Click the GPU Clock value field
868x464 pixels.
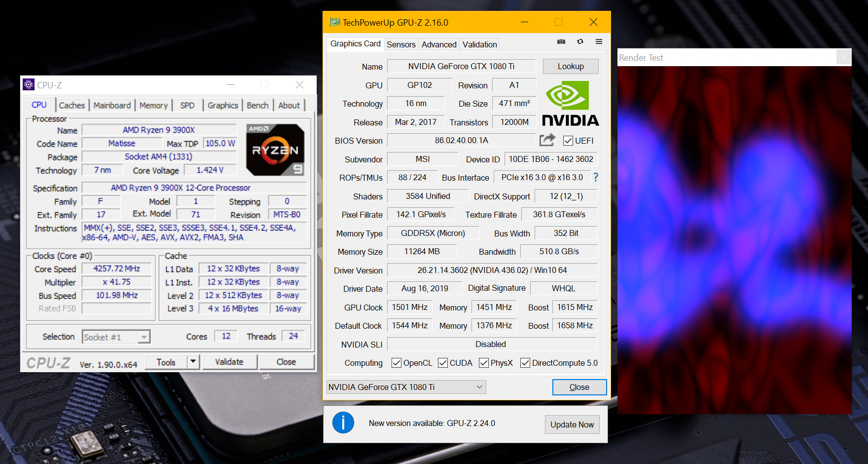point(409,307)
